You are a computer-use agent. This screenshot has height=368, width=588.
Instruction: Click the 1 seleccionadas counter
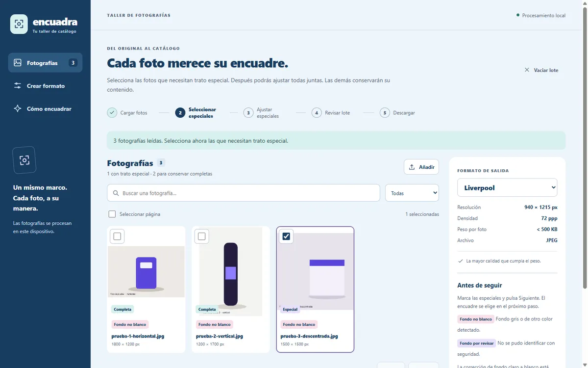(422, 214)
